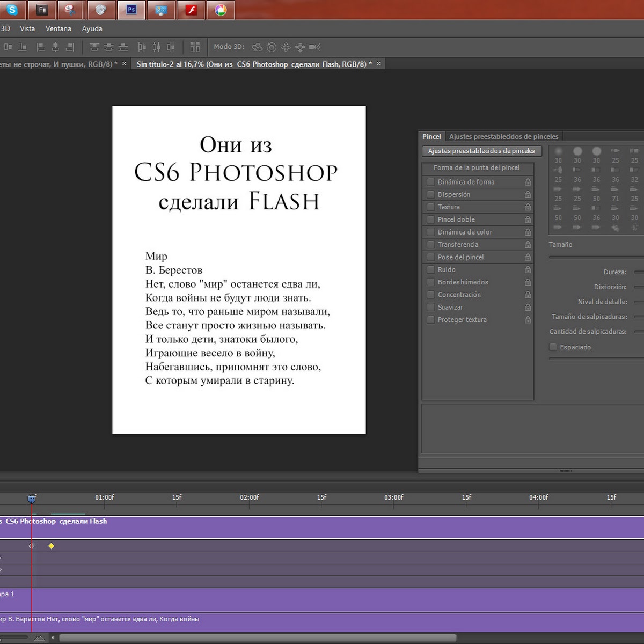Enable Suavizar checkbox

coord(430,307)
